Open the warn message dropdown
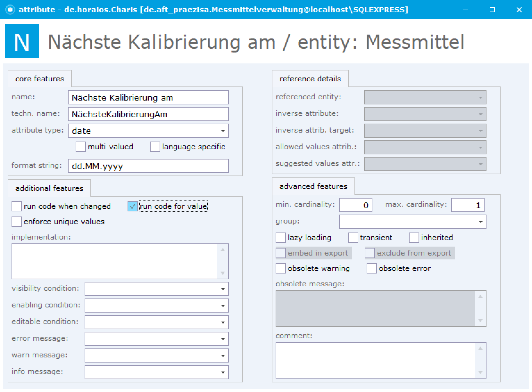 [223, 355]
